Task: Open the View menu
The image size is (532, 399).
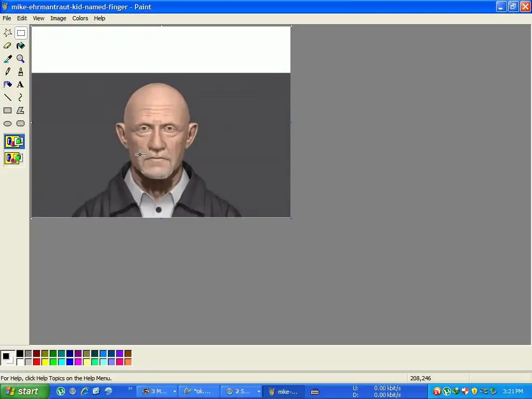Action: pos(38,18)
